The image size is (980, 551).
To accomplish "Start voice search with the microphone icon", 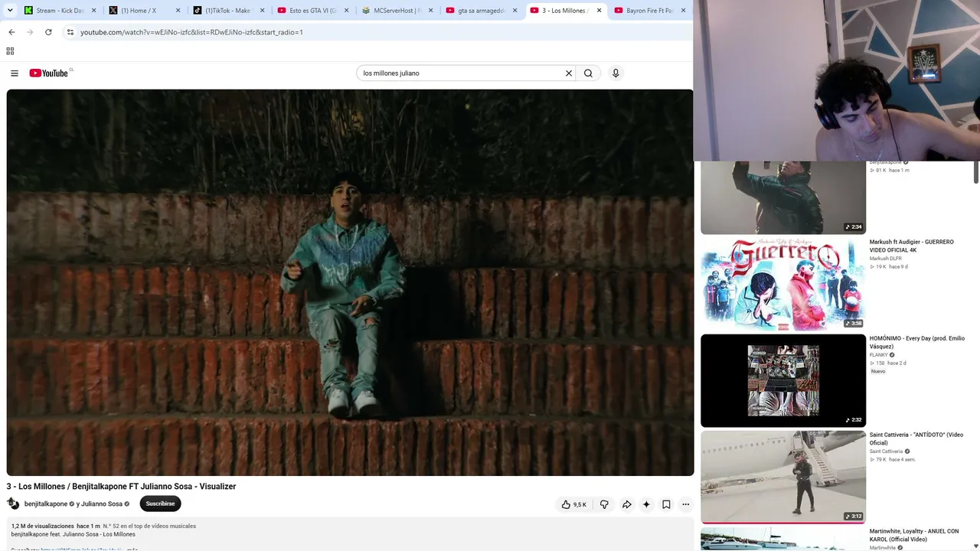I will click(x=616, y=73).
